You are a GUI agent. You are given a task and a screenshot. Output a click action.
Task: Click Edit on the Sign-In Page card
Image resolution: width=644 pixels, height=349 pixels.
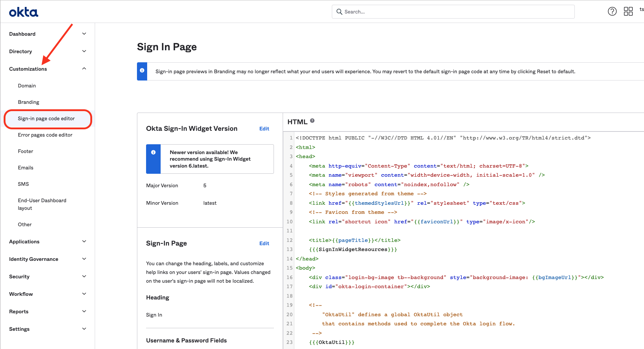pyautogui.click(x=264, y=243)
